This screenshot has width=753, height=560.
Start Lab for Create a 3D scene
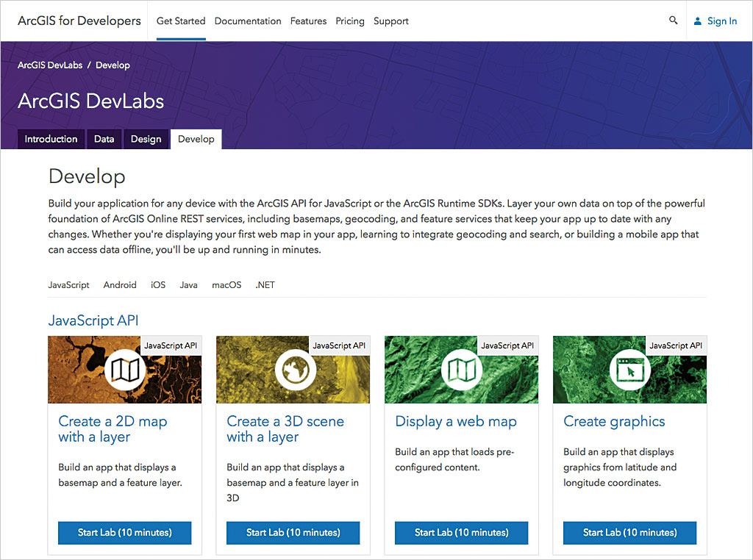tap(293, 533)
